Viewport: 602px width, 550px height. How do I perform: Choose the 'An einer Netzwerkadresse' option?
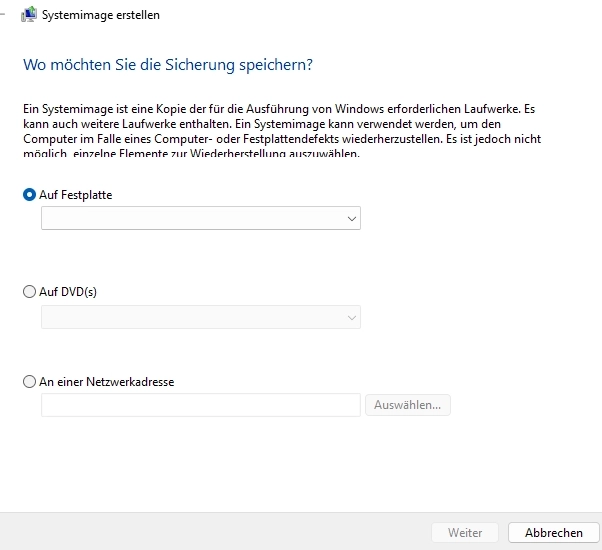[x=30, y=382]
